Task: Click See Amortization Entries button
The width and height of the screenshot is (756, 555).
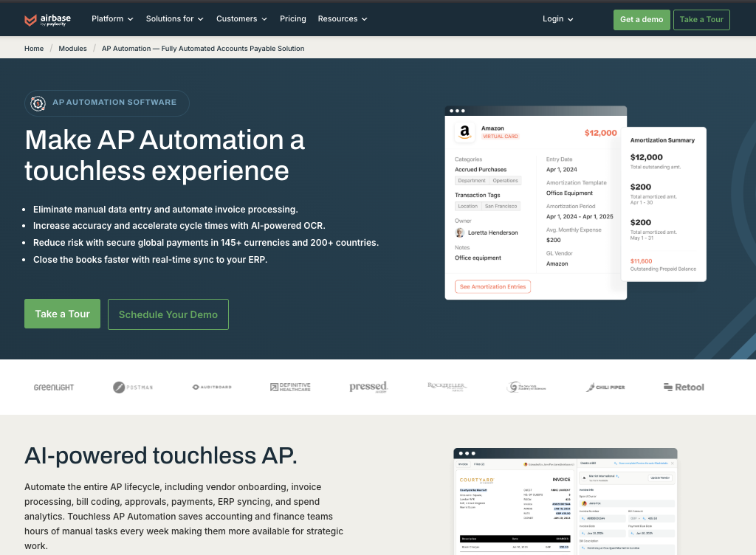Action: pos(492,286)
